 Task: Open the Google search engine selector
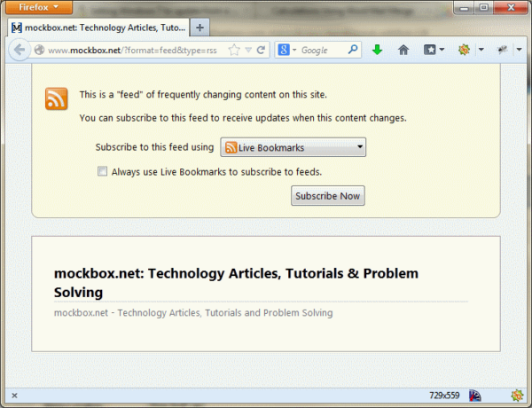pyautogui.click(x=286, y=50)
